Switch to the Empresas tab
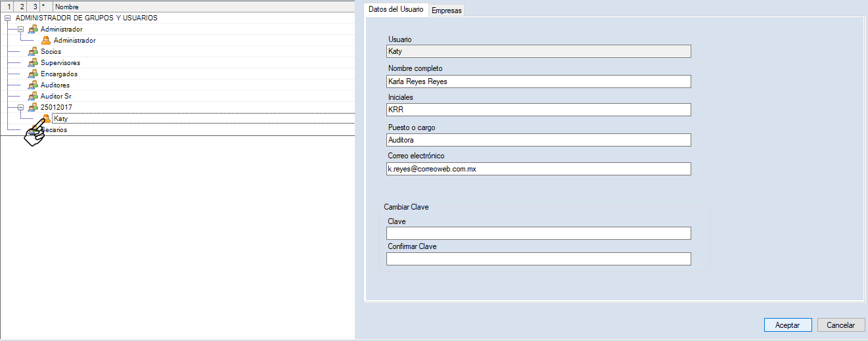Image resolution: width=868 pixels, height=341 pixels. coord(446,11)
